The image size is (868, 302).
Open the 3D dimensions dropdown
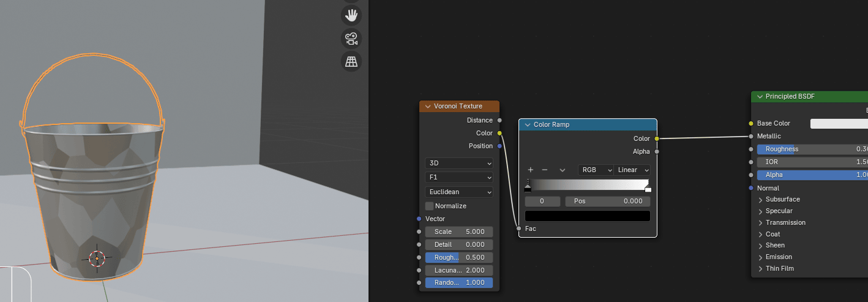pyautogui.click(x=458, y=164)
